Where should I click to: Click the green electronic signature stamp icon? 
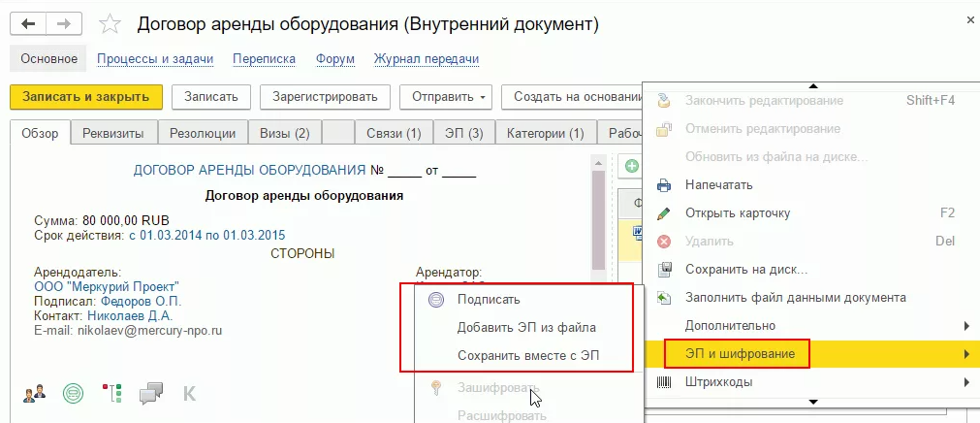[73, 393]
